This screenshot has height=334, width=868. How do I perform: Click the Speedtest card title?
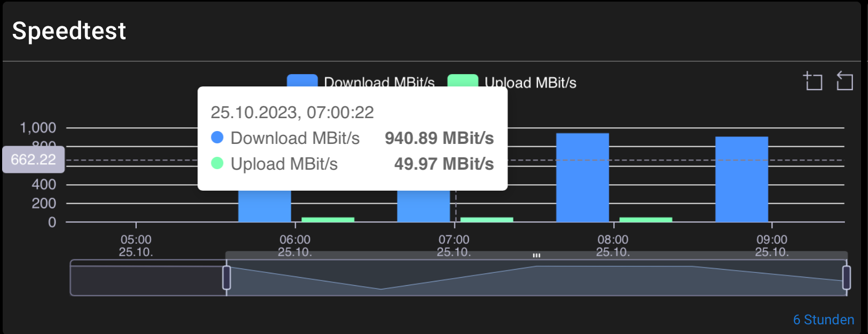click(69, 31)
